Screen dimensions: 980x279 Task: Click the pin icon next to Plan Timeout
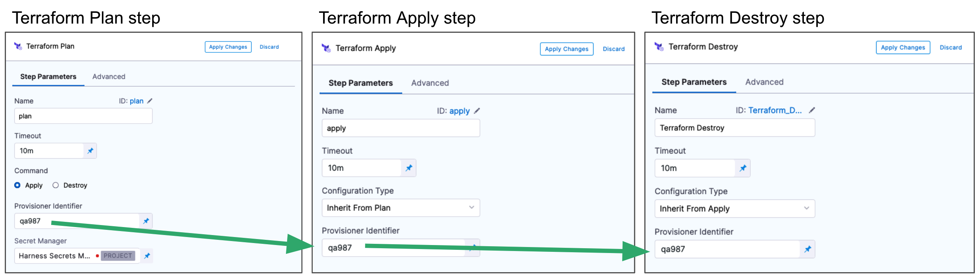[90, 151]
